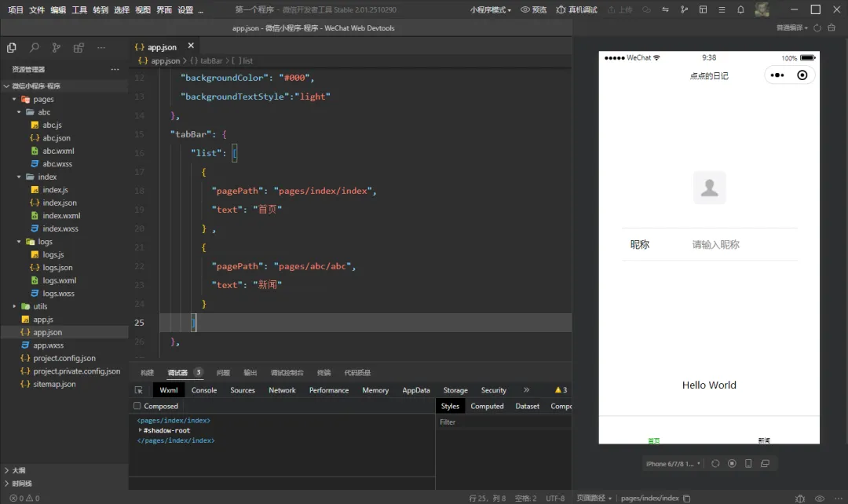
Task: Open 小程序模式 mode dropdown
Action: point(491,9)
